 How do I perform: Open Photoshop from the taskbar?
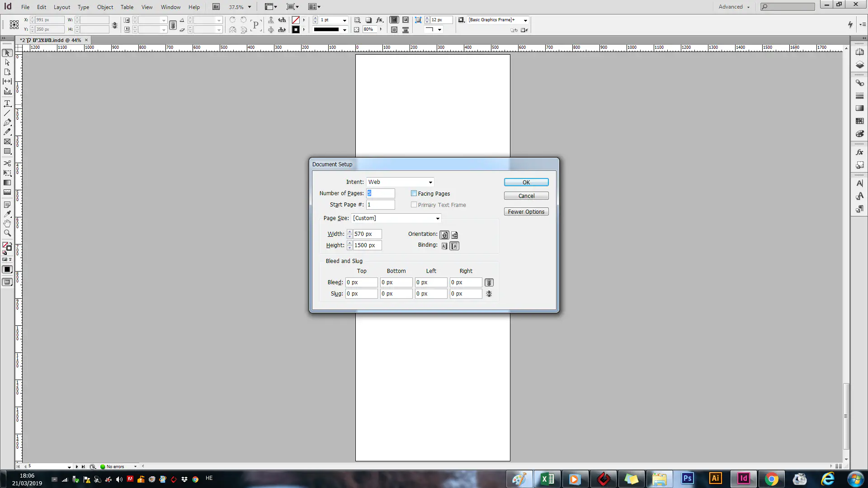[687, 479]
